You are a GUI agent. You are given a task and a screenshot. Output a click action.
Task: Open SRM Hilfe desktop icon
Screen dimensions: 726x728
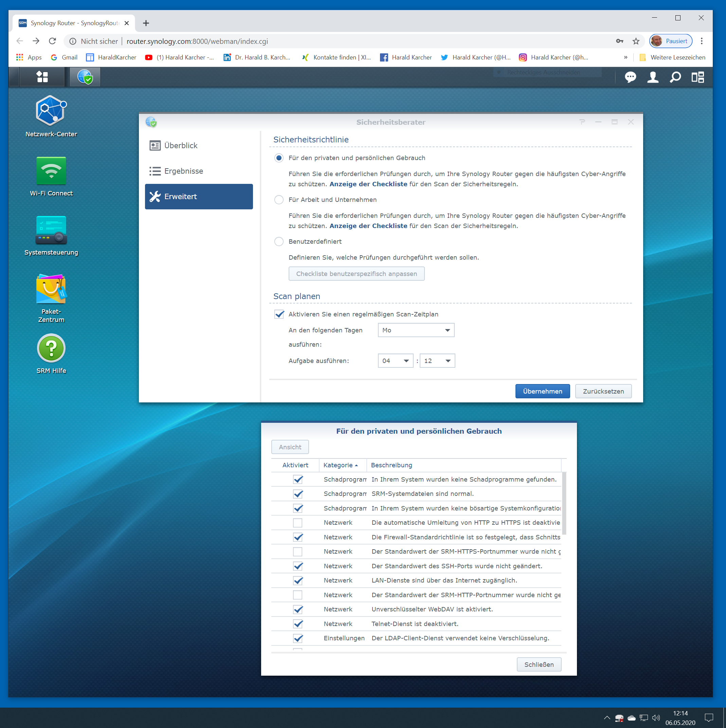click(x=51, y=349)
